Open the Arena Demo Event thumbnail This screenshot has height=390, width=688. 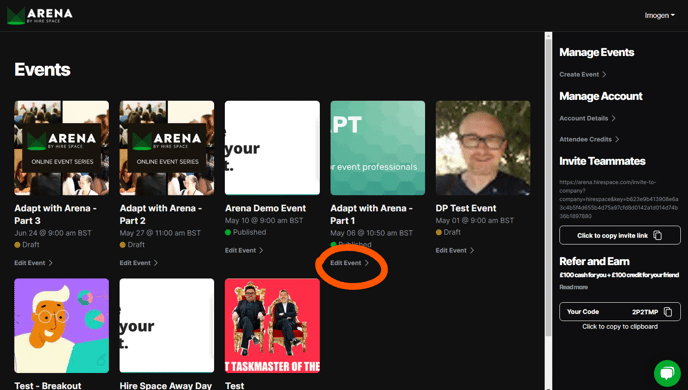click(272, 148)
